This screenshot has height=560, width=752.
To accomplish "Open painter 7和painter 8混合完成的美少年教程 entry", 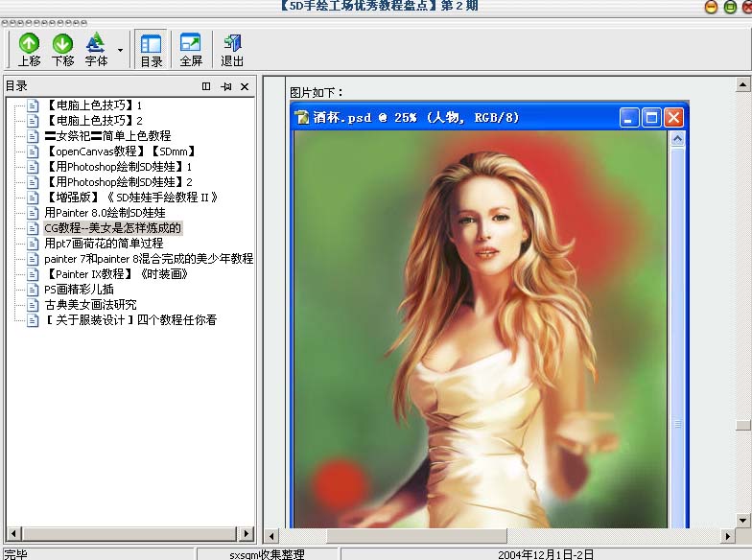I will pyautogui.click(x=149, y=259).
